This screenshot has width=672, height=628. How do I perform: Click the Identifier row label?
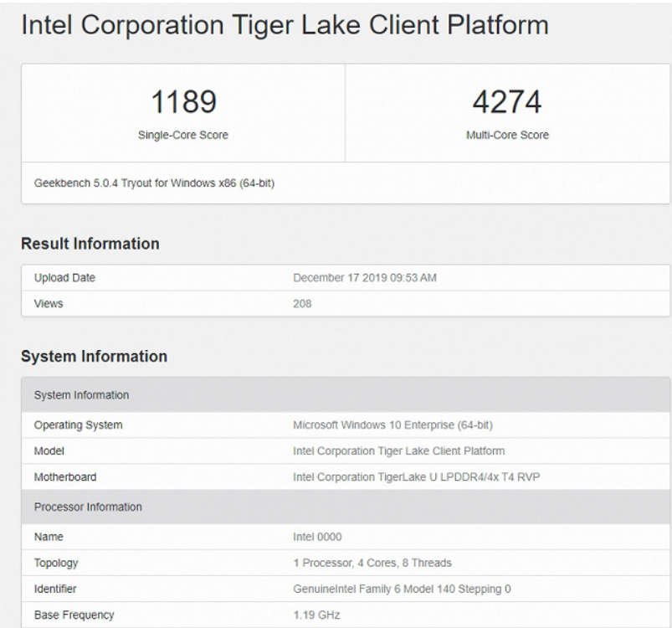55,589
